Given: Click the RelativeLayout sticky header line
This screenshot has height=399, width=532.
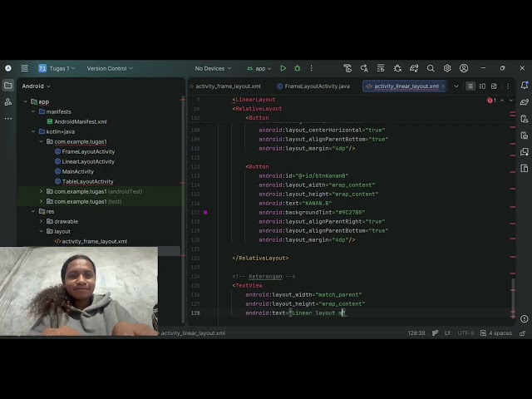Looking at the screenshot, I should click(258, 109).
